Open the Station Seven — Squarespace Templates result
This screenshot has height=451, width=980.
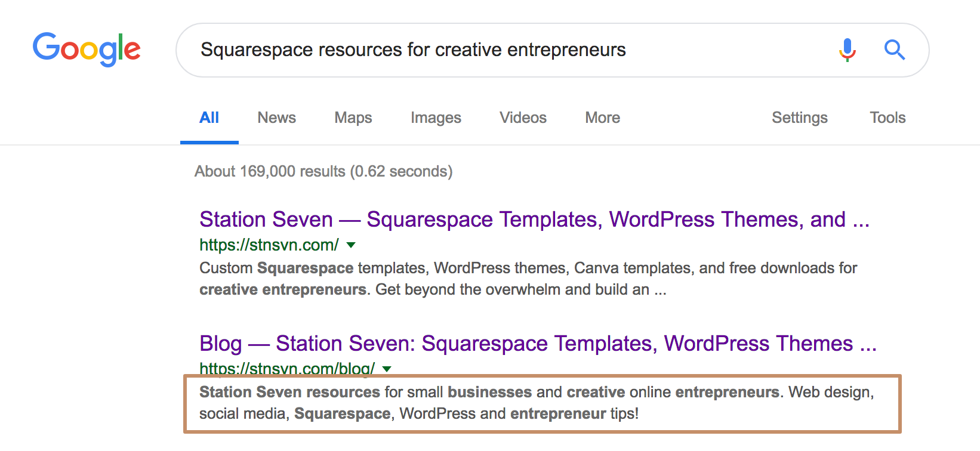[x=535, y=220]
